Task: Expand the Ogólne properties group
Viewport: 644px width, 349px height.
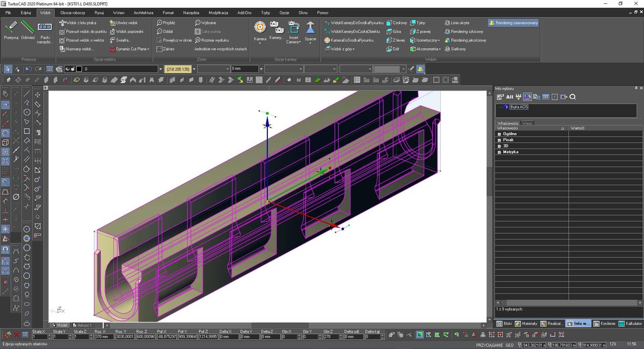Action: [x=499, y=134]
